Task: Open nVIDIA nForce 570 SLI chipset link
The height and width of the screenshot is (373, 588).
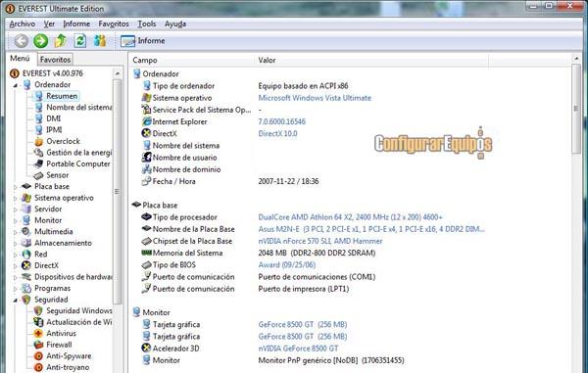Action: [x=320, y=241]
